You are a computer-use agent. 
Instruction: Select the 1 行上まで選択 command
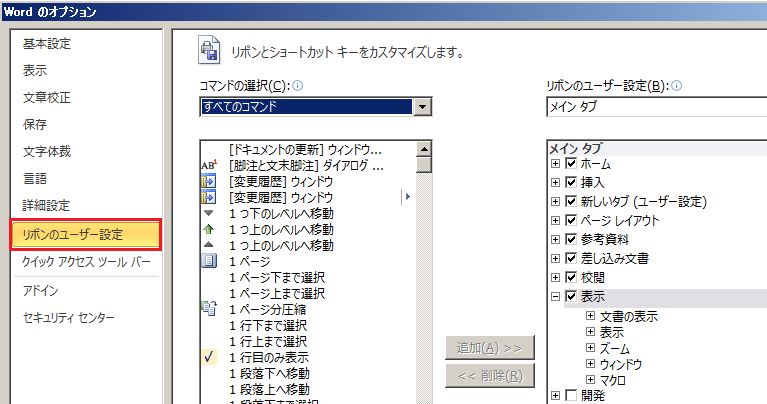[x=268, y=341]
